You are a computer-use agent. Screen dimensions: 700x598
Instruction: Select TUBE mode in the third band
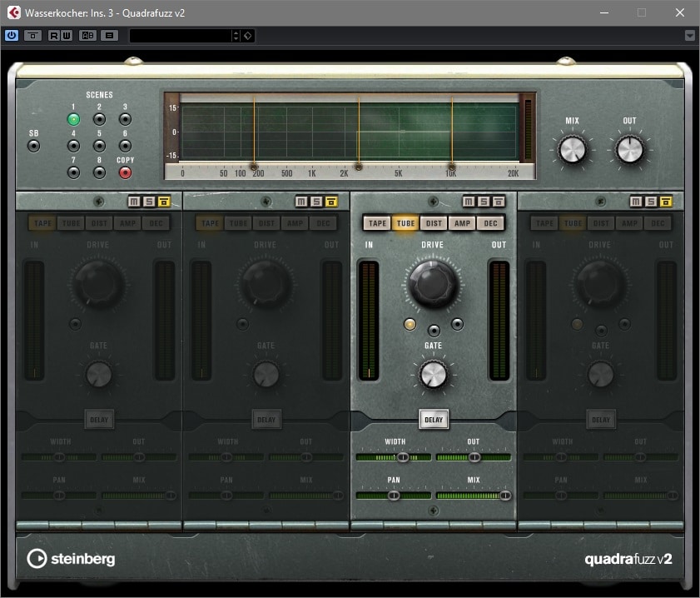tap(405, 223)
